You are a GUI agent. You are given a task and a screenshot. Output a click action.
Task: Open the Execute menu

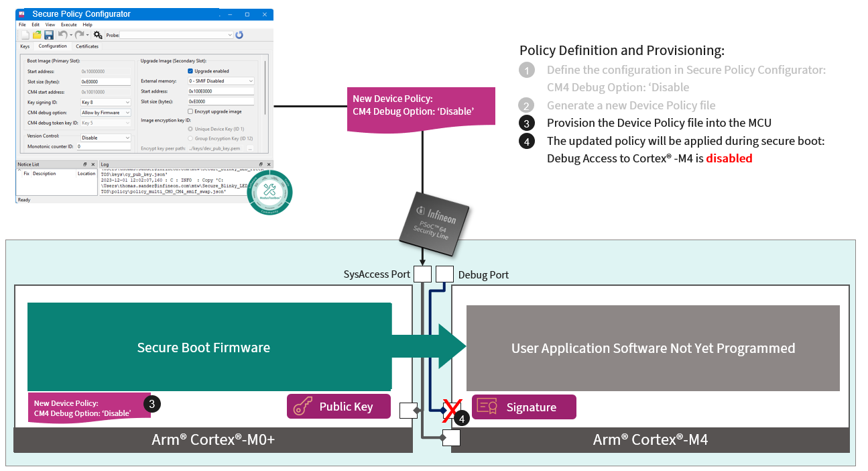click(x=68, y=25)
